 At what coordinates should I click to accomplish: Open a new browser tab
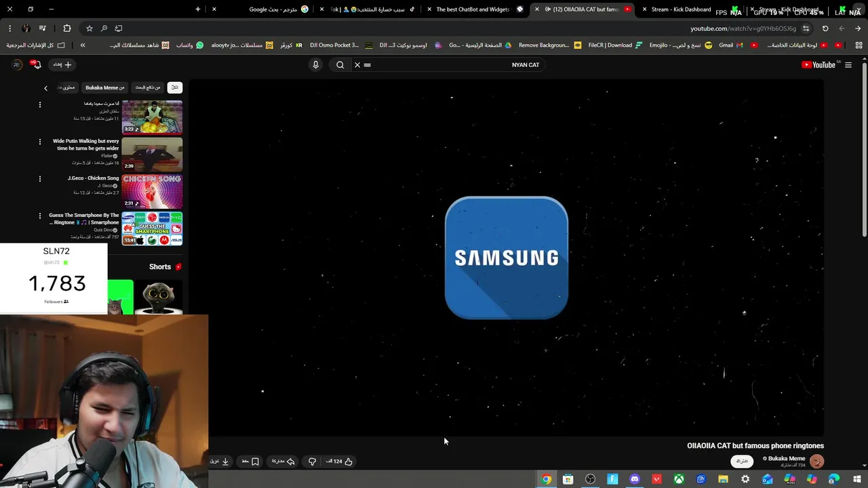[198, 9]
